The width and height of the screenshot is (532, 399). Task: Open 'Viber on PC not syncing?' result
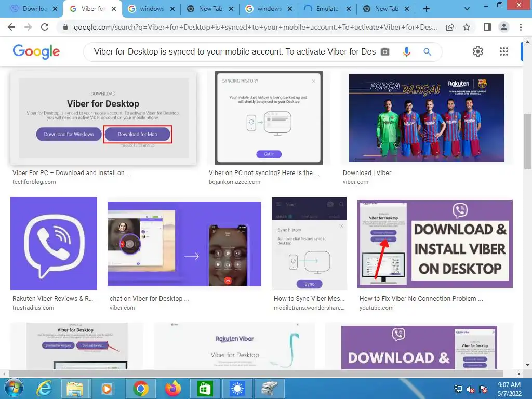264,172
